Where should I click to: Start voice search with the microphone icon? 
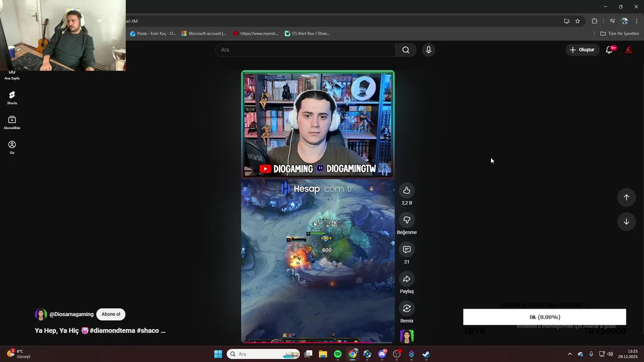pyautogui.click(x=428, y=50)
